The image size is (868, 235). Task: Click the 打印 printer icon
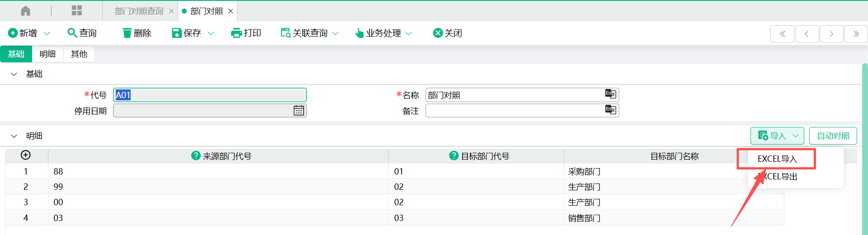coord(236,33)
